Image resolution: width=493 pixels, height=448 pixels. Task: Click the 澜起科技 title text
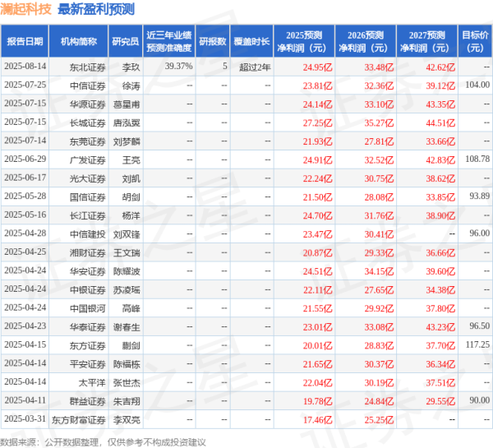coord(25,9)
